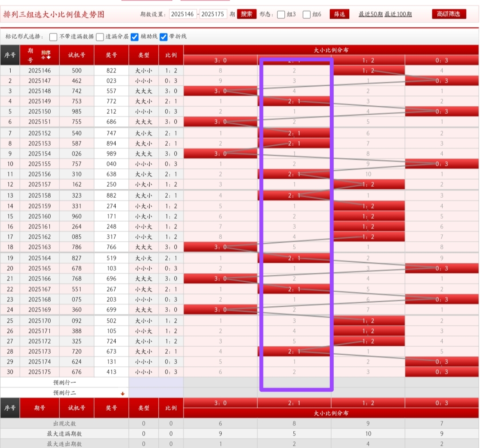
Task: Select period cell 2025169
Action: pyautogui.click(x=40, y=310)
